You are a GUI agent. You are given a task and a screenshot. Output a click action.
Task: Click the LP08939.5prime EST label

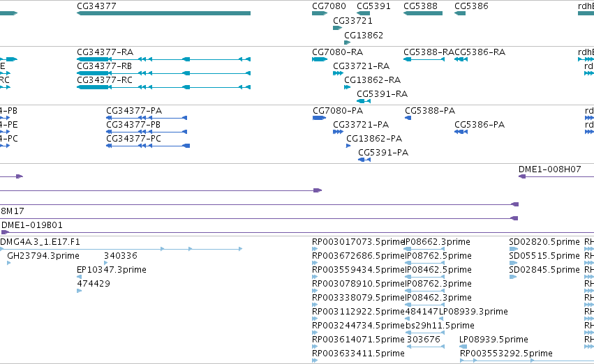click(493, 340)
